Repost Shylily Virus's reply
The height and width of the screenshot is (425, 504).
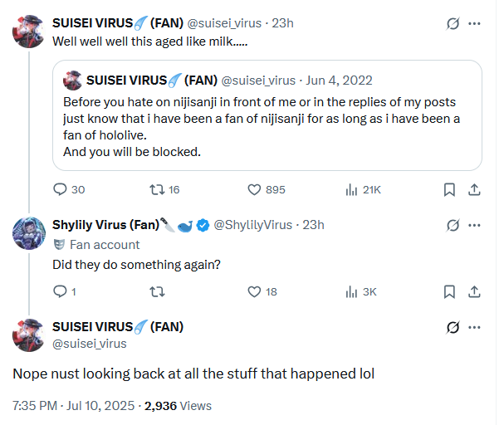[154, 291]
